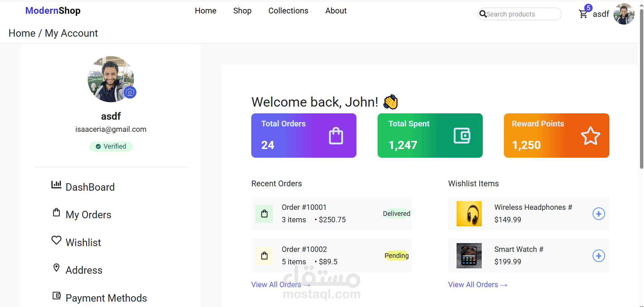
Task: Click the Pending status badge
Action: 397,256
